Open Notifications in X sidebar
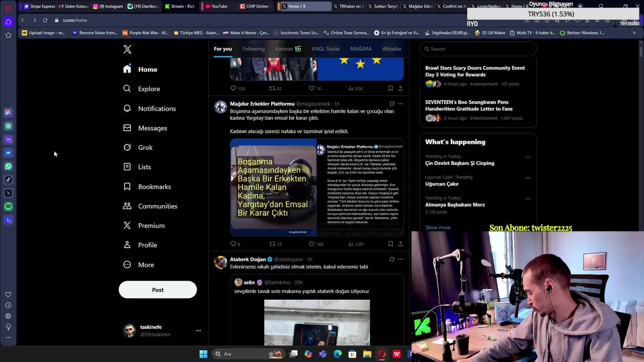This screenshot has height=362, width=644. pos(149,109)
